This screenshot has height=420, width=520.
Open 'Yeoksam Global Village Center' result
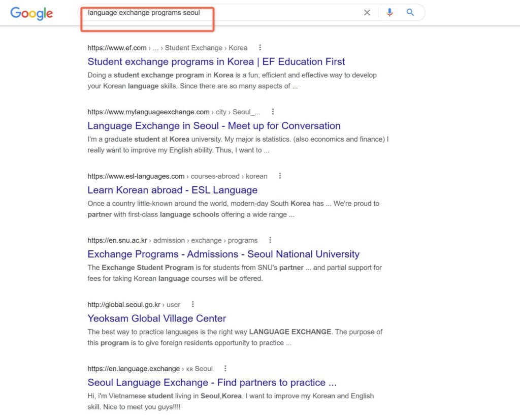[156, 318]
